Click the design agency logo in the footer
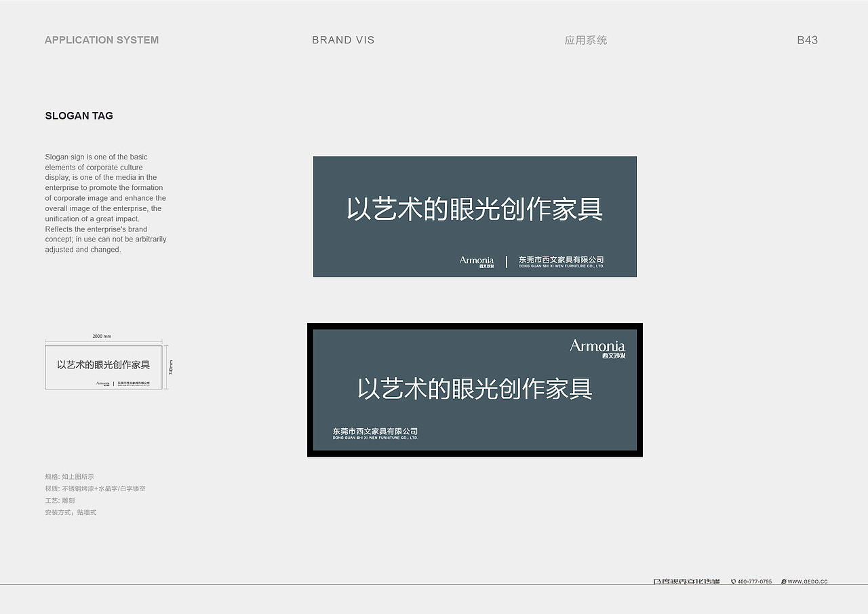The image size is (868, 614). (686, 581)
